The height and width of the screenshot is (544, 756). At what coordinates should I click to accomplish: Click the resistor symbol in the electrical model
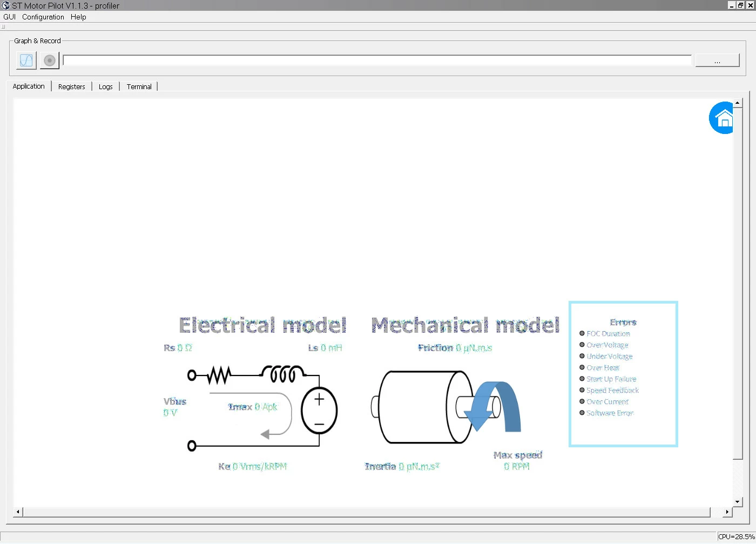click(x=220, y=374)
